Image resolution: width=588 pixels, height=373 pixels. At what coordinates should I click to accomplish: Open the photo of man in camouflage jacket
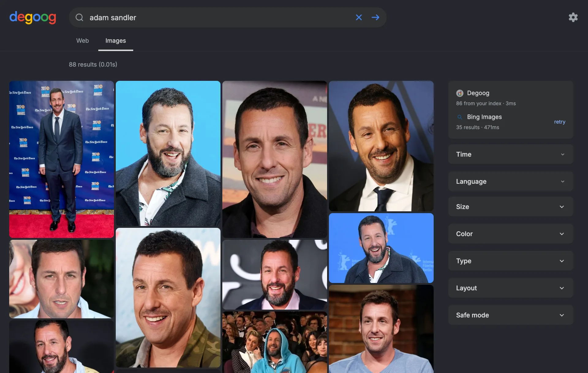pos(168,298)
